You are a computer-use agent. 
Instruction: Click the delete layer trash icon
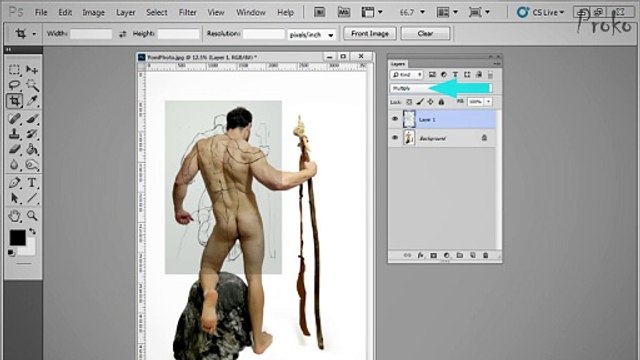click(x=486, y=256)
